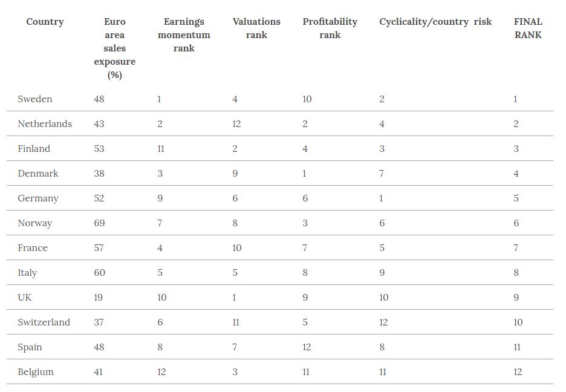Select the Finland country cell
Image resolution: width=566 pixels, height=392 pixels.
pos(34,149)
